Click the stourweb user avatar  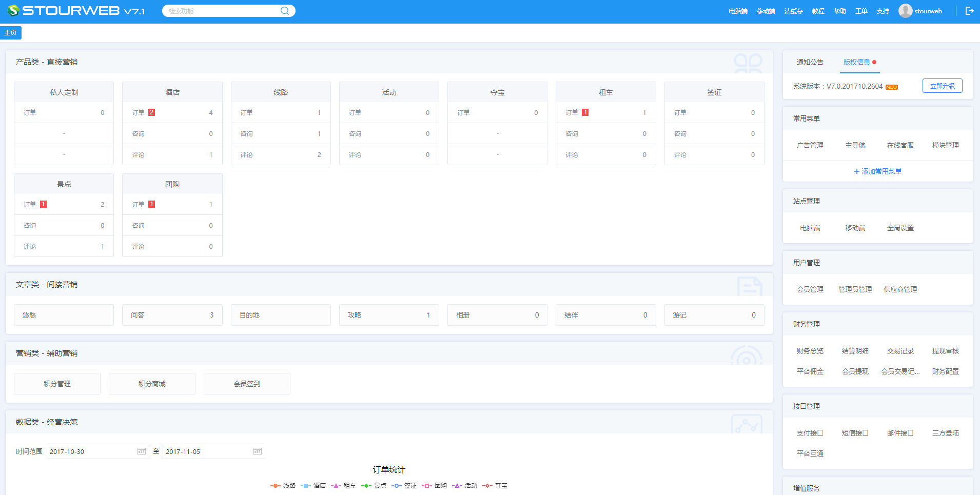point(905,11)
